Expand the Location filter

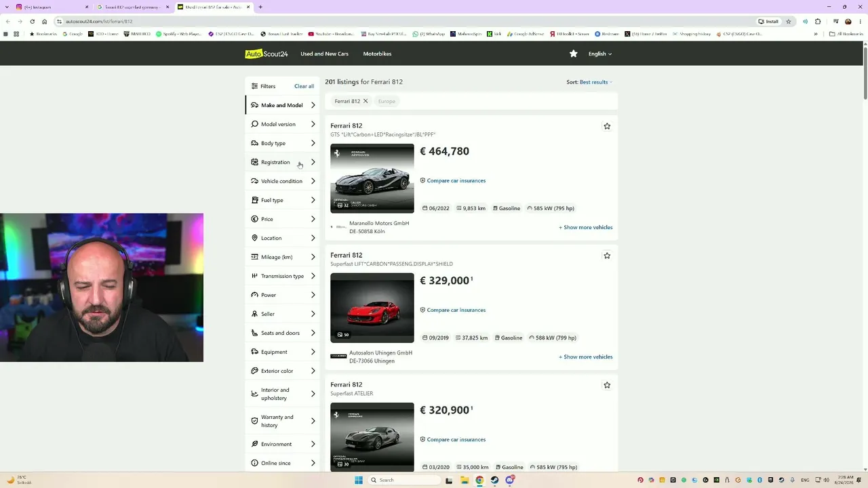pyautogui.click(x=283, y=238)
